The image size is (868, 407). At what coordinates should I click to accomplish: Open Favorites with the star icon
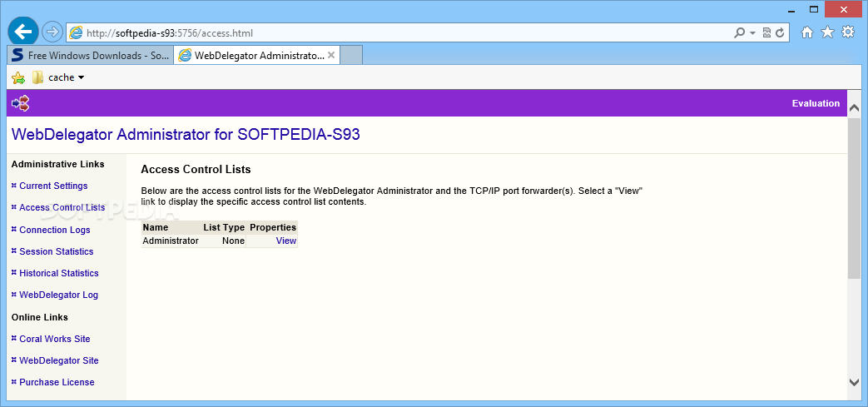pos(827,32)
